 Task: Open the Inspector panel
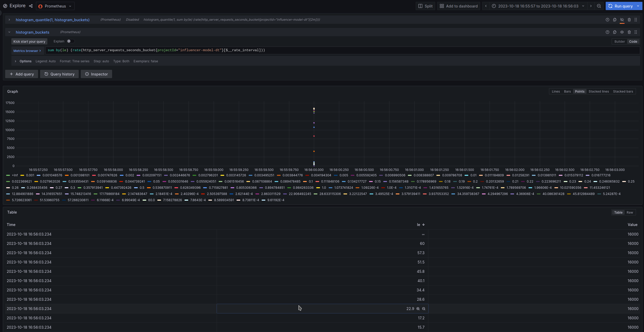point(96,74)
